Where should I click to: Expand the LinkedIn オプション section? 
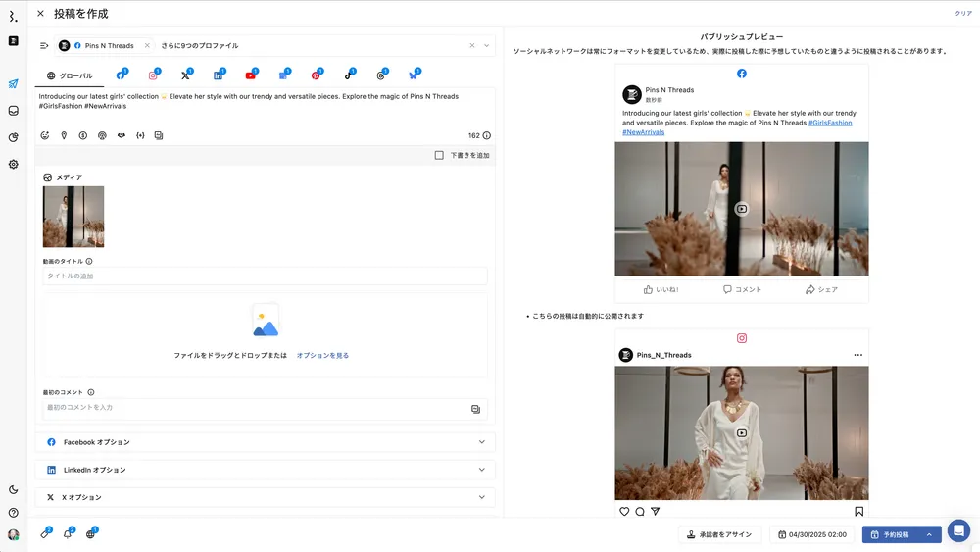tap(265, 470)
